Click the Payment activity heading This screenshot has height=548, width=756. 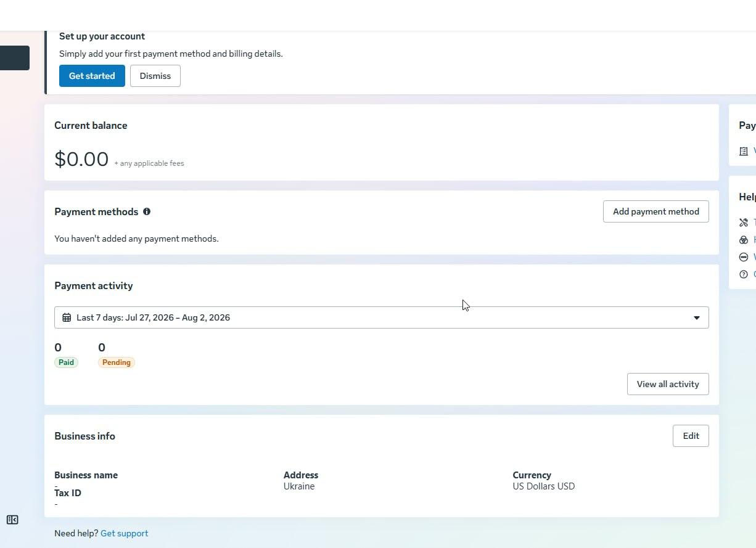(x=94, y=285)
